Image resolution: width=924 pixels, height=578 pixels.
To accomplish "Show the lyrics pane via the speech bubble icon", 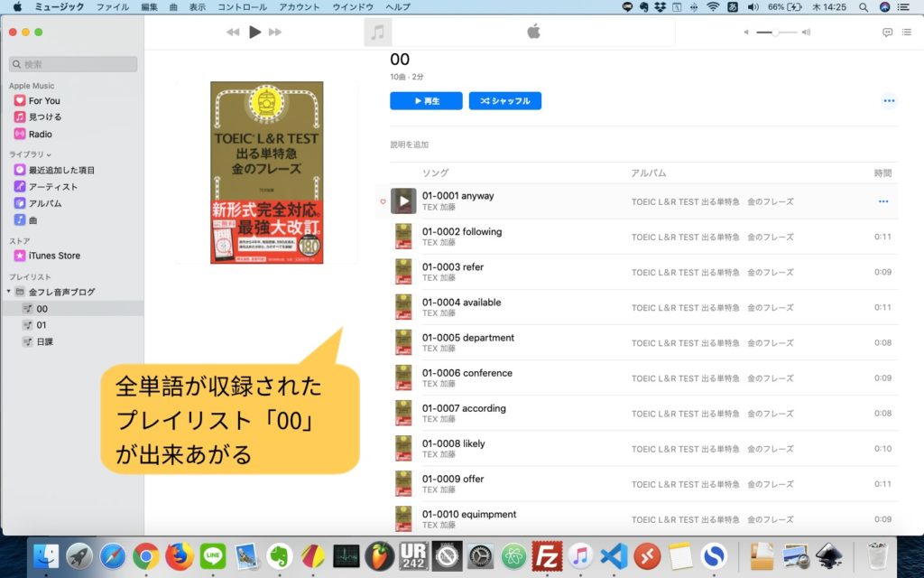I will click(x=889, y=32).
